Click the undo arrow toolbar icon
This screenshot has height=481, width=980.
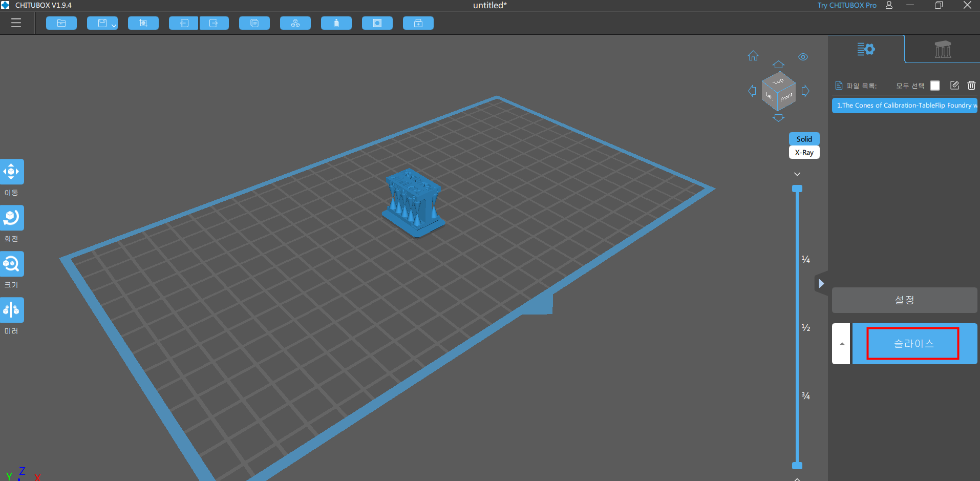pyautogui.click(x=184, y=23)
